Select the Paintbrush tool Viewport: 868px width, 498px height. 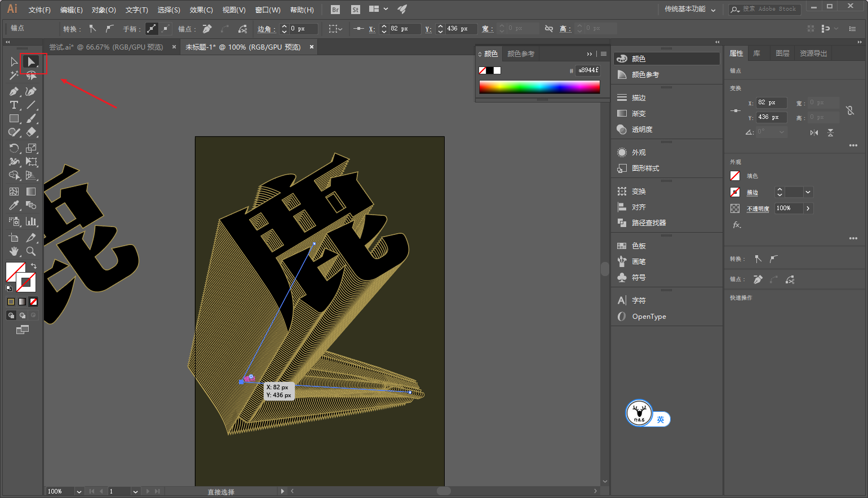[31, 119]
